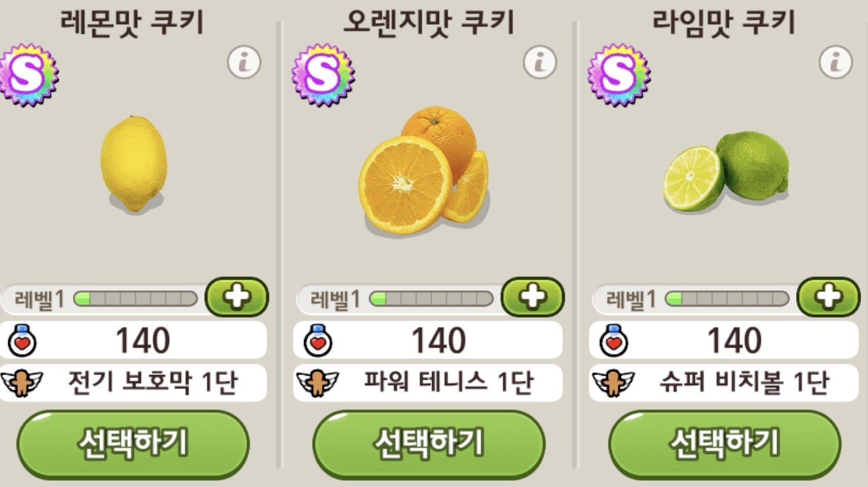Open info for 레몬맛 쿠키
The width and height of the screenshot is (868, 487).
244,63
